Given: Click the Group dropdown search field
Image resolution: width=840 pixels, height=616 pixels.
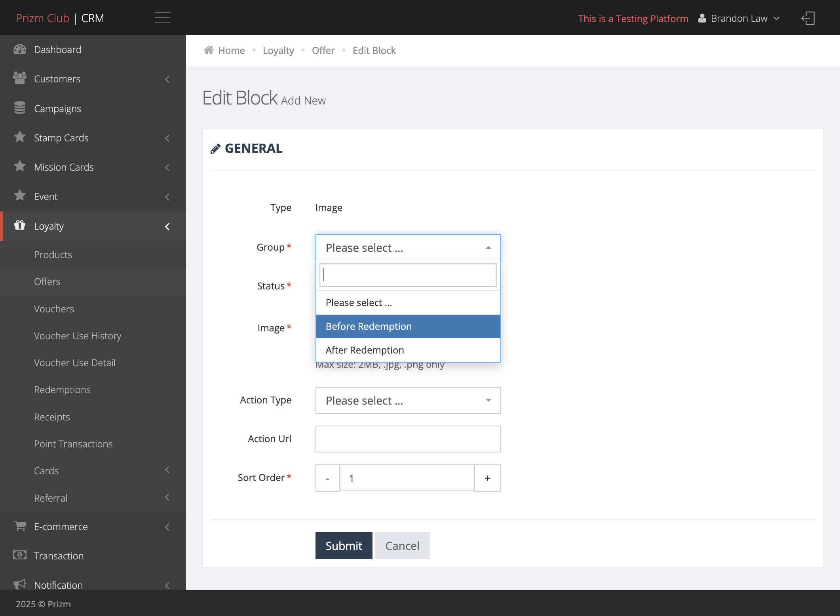Looking at the screenshot, I should pos(408,275).
